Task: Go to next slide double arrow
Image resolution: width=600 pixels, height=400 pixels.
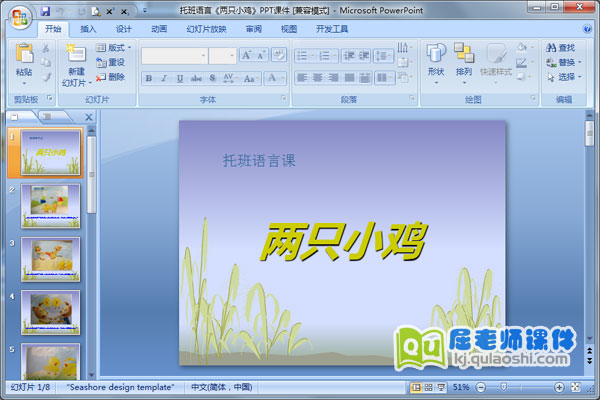Action: (x=589, y=361)
